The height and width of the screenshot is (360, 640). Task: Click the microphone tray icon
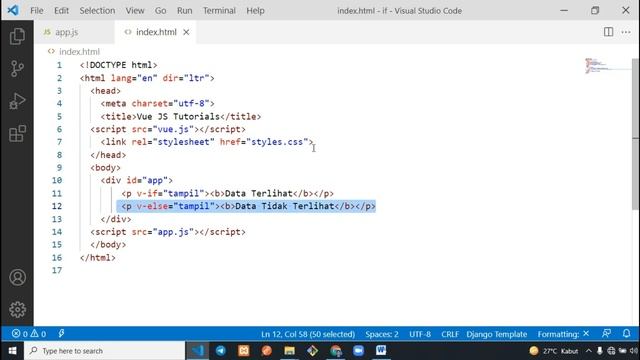point(600,351)
